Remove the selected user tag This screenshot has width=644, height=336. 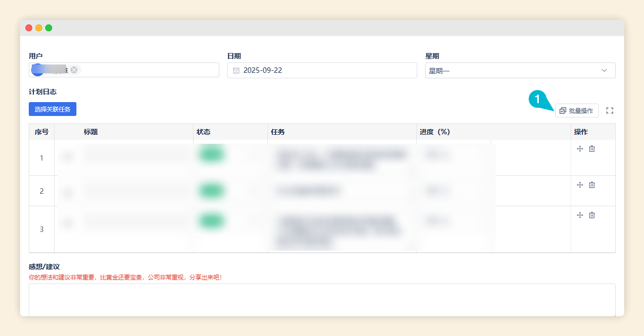(74, 70)
